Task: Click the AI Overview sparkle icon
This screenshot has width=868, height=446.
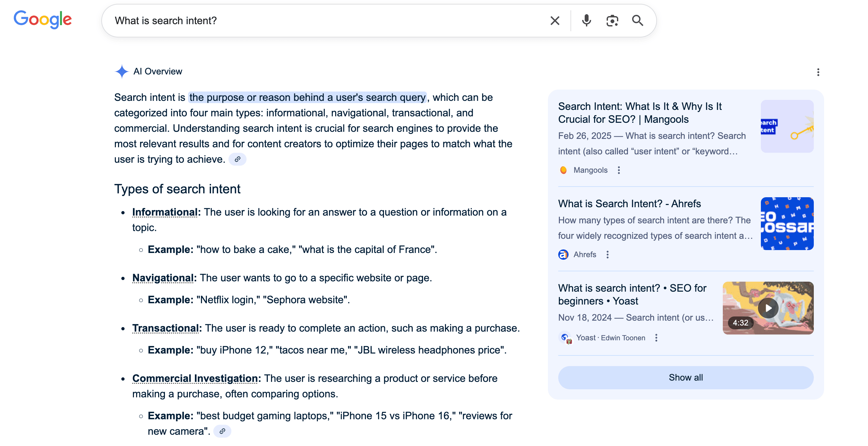Action: 122,71
